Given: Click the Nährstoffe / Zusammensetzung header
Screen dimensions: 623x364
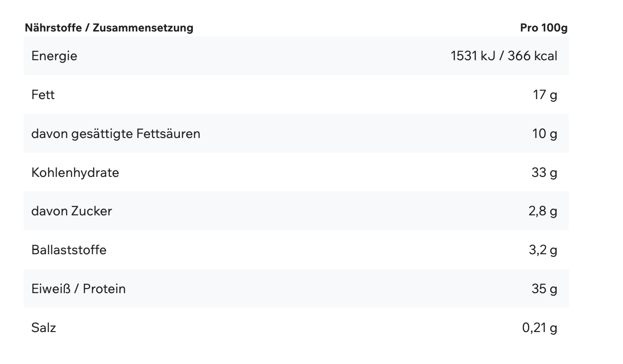Looking at the screenshot, I should tap(109, 28).
